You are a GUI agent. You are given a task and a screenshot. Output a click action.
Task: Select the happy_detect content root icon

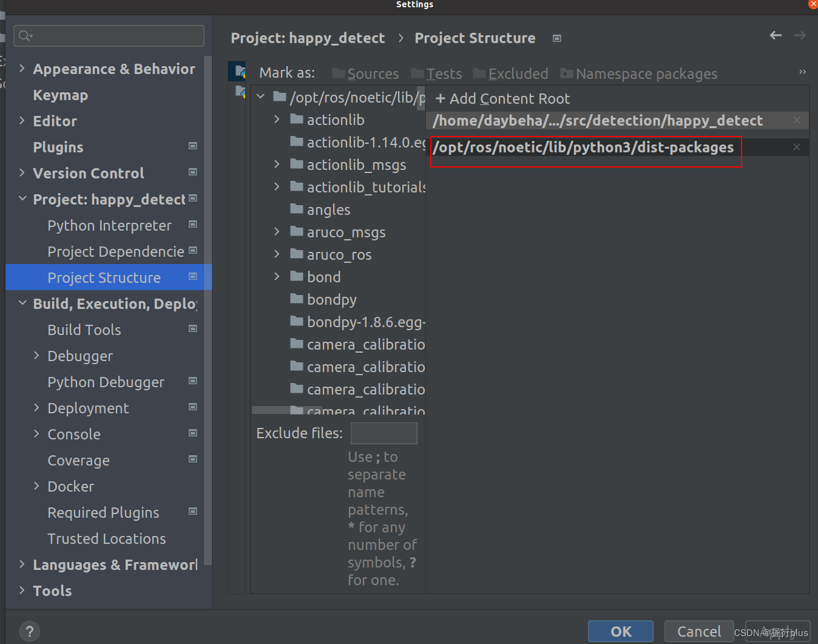coord(237,70)
